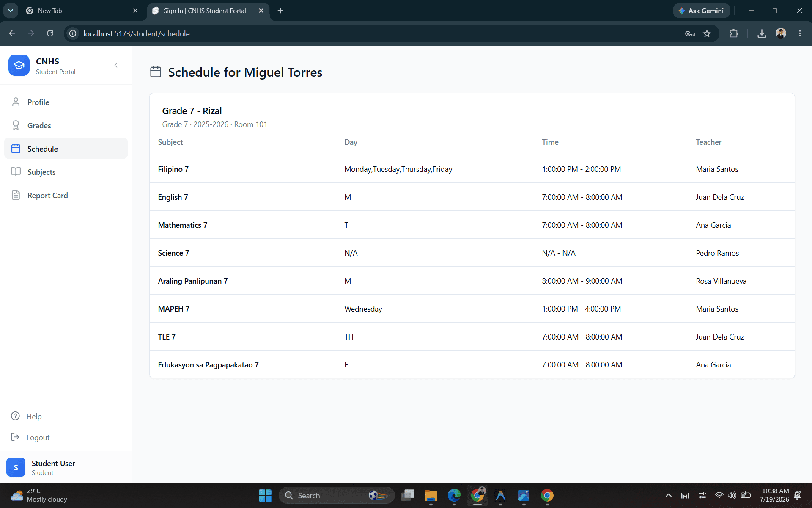This screenshot has height=508, width=812.
Task: Show hidden system tray icons
Action: [x=668, y=495]
